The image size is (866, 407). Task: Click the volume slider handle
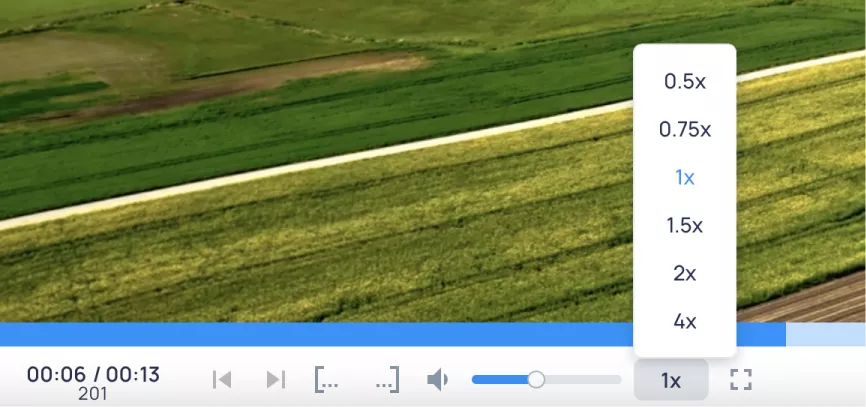536,379
